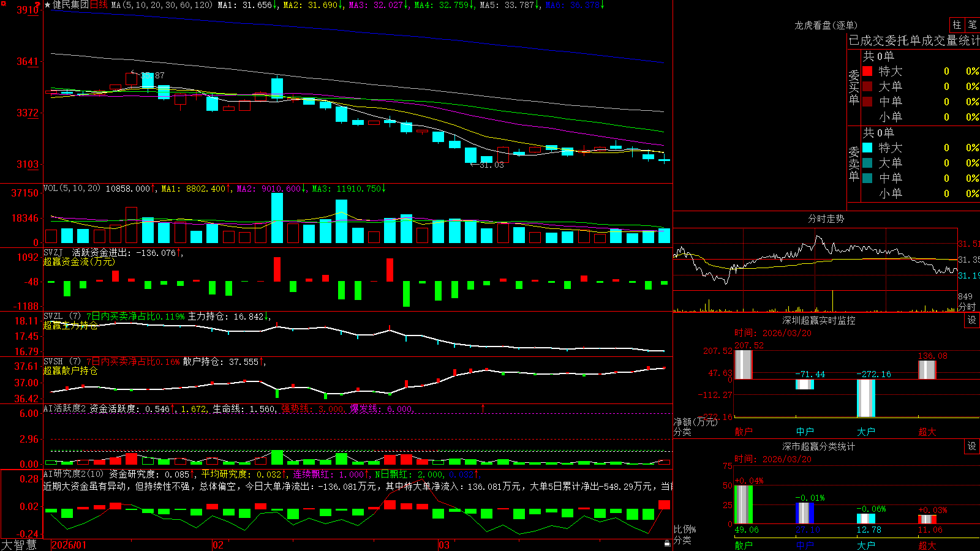Click the MA4: 32.759 value

(445, 5)
